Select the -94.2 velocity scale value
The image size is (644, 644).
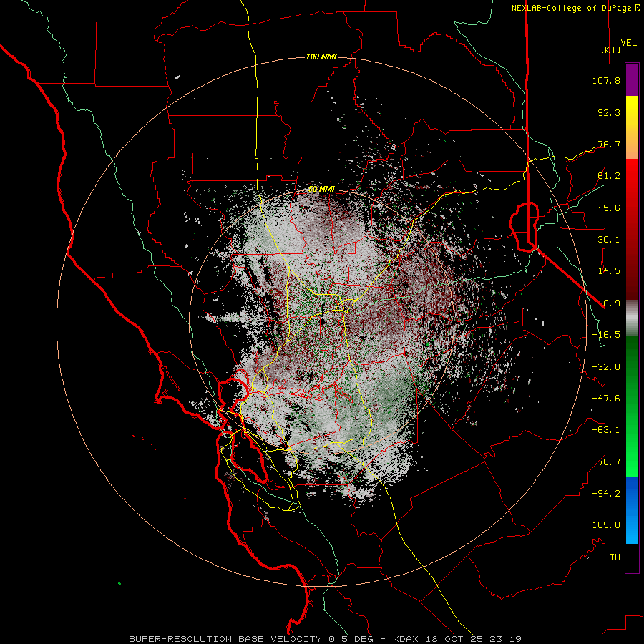[606, 494]
